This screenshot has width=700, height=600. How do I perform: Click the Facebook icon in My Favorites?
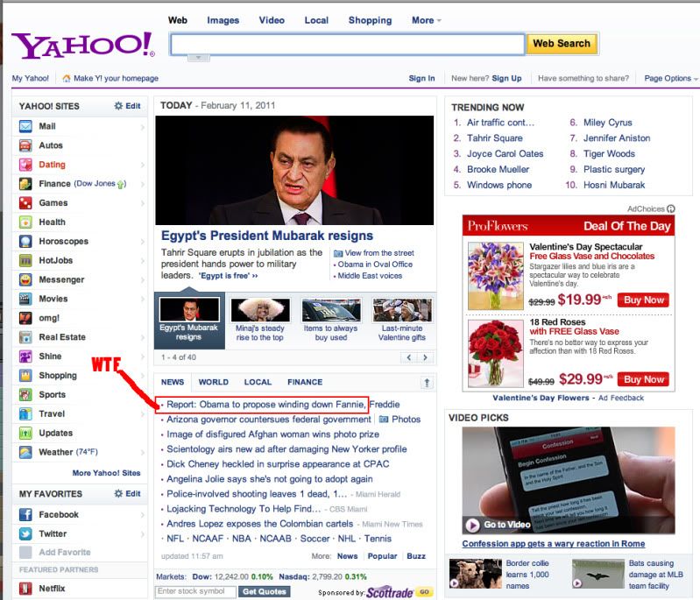click(x=25, y=515)
